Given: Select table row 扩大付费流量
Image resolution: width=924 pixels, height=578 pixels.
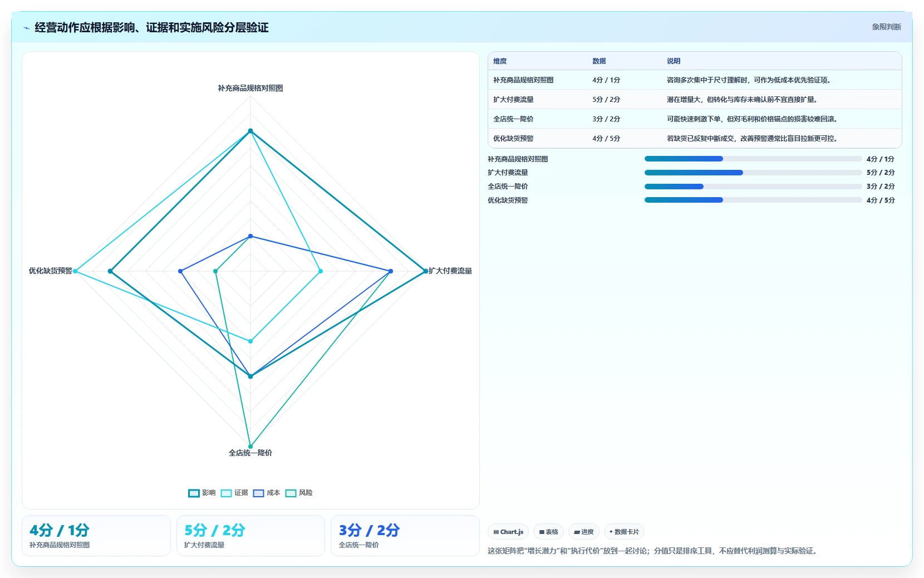Looking at the screenshot, I should 695,99.
